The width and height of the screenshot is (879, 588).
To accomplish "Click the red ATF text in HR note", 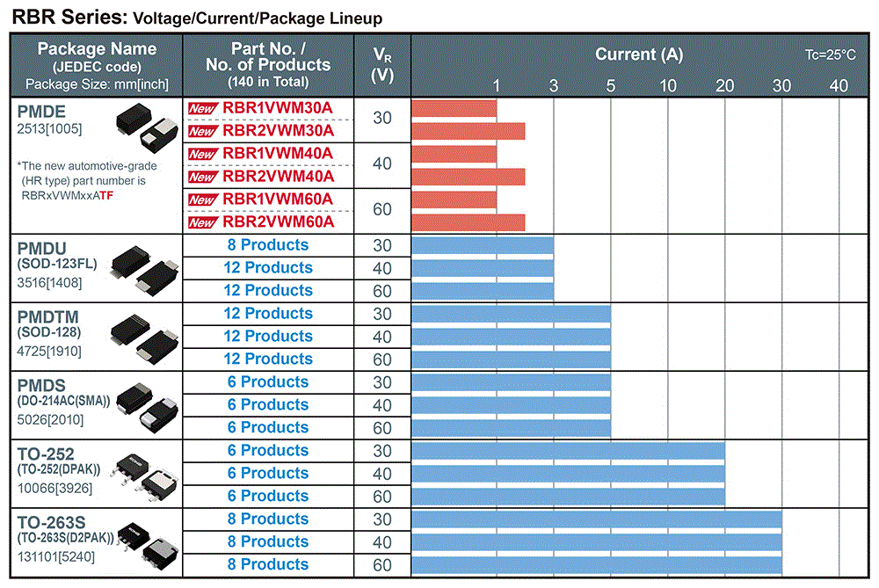I will click(x=106, y=196).
